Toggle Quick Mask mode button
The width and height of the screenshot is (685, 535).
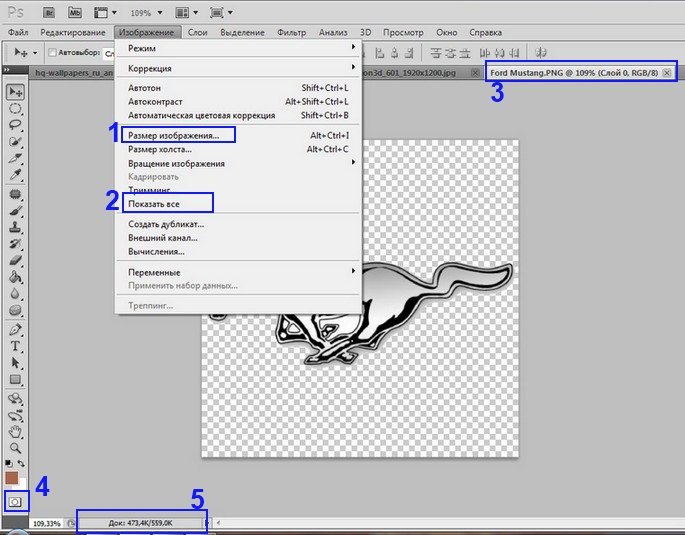click(x=15, y=501)
